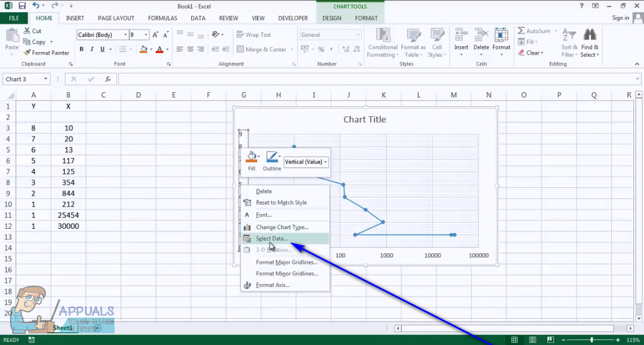This screenshot has width=644, height=345.
Task: Open Sort & Filter menu
Action: 570,43
